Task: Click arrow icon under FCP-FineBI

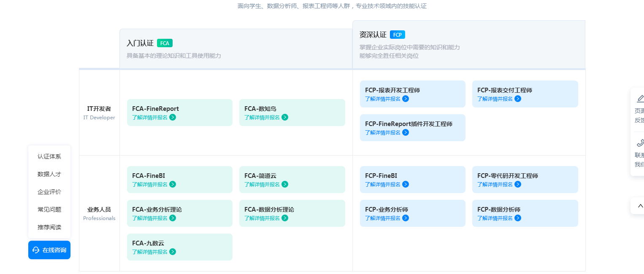Action: 406,184
